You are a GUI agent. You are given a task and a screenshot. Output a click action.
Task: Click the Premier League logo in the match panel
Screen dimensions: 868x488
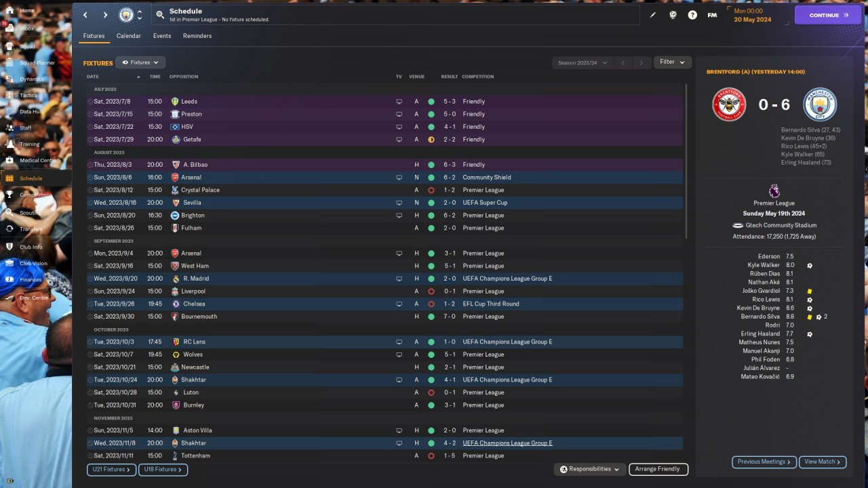point(774,191)
